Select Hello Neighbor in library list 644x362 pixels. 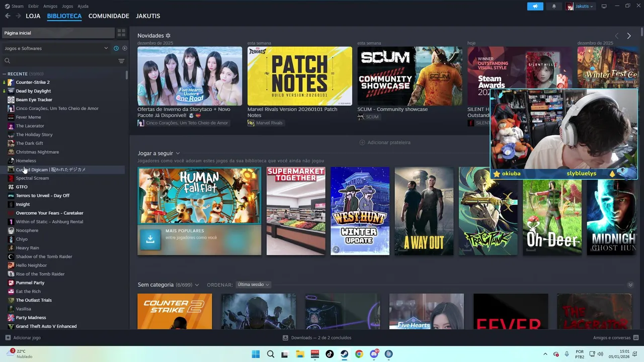(x=31, y=265)
